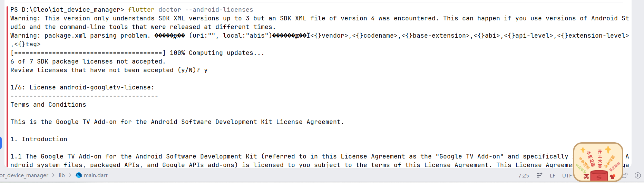Click the Dart file icon beside main.dart
The width and height of the screenshot is (644, 183).
[x=79, y=175]
